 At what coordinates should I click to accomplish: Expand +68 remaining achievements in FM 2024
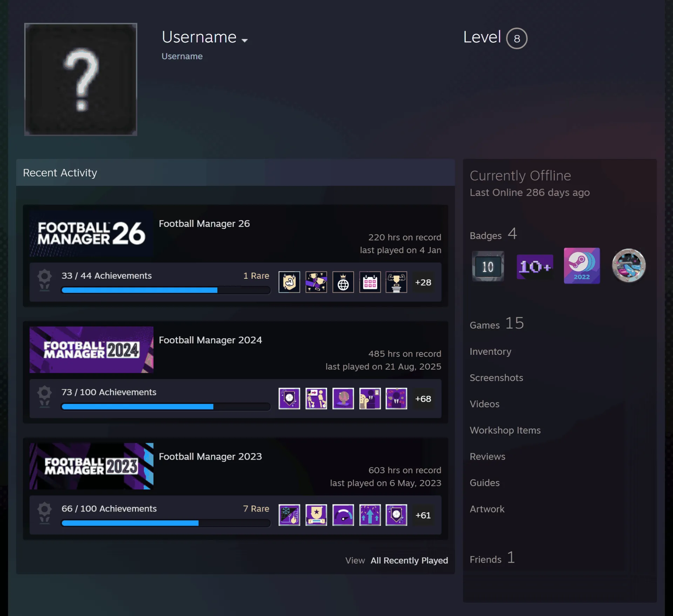tap(423, 399)
